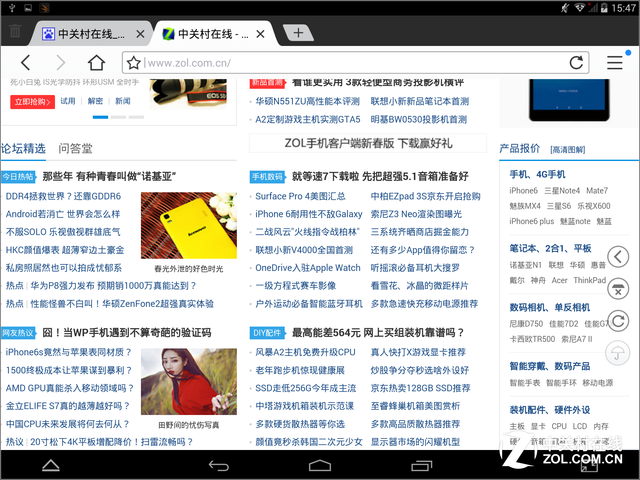Tap the floating close-tab circle button
This screenshot has width=640, height=480.
[618, 289]
